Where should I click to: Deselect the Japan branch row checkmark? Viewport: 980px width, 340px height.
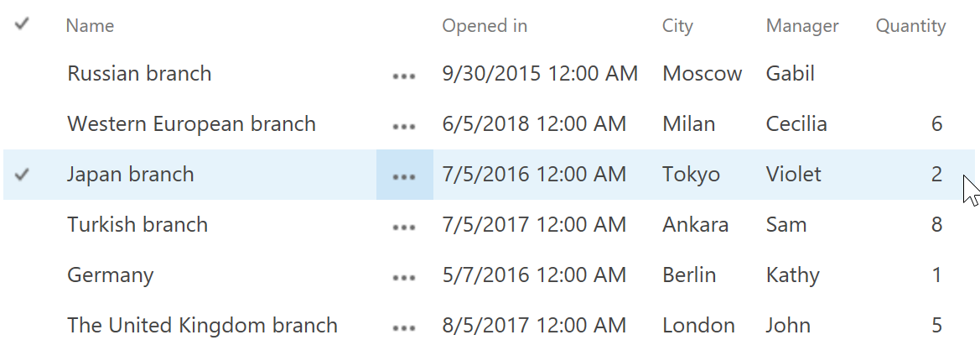[23, 175]
